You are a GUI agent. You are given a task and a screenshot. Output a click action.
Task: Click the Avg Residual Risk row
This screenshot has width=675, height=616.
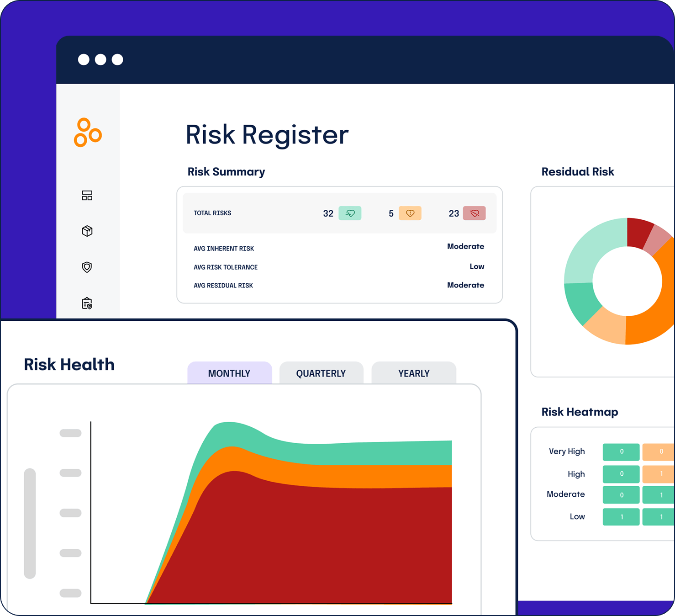339,285
